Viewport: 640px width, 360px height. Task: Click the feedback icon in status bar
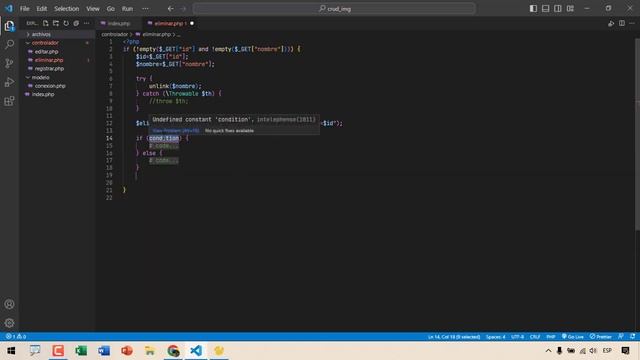click(621, 336)
